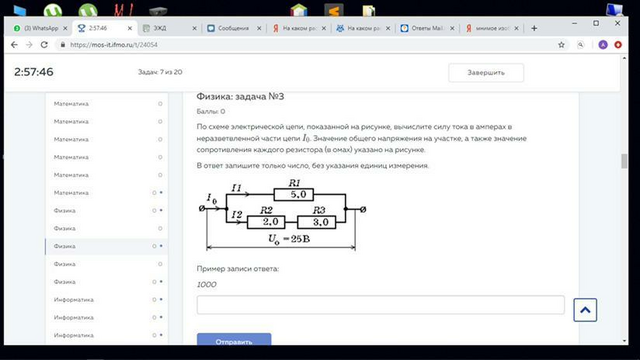Close the мнимое изображение tab
This screenshot has width=640, height=360.
517,28
